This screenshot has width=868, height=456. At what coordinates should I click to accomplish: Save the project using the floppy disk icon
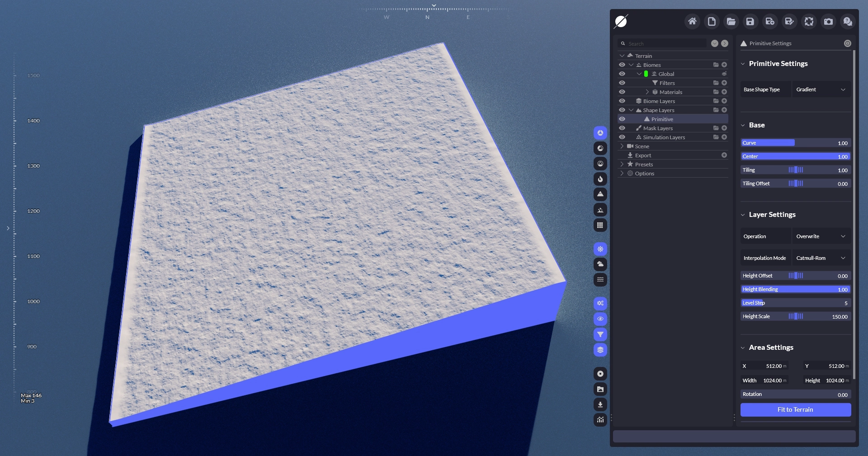click(750, 21)
